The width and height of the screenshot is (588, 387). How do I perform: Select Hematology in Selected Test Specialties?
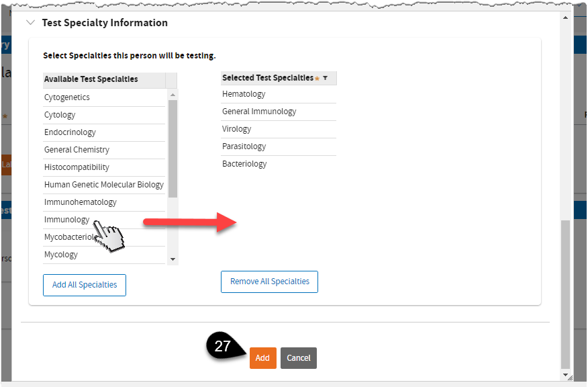244,94
